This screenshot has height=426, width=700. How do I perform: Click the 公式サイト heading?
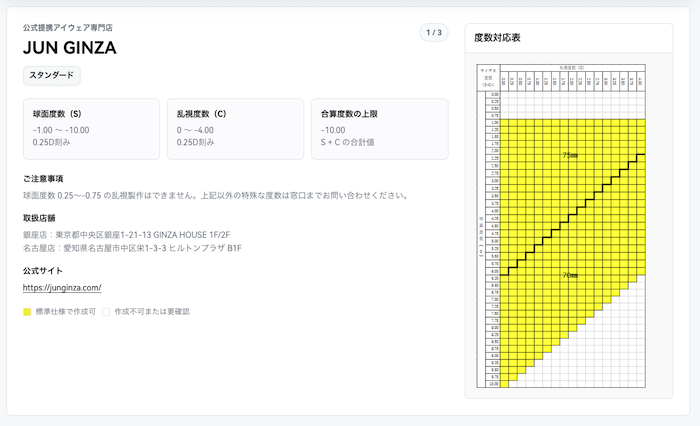(43, 271)
